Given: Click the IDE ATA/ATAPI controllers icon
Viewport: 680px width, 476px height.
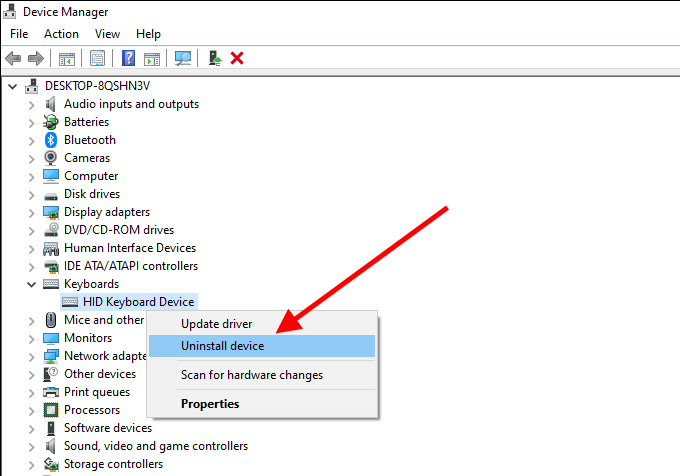Looking at the screenshot, I should [51, 266].
